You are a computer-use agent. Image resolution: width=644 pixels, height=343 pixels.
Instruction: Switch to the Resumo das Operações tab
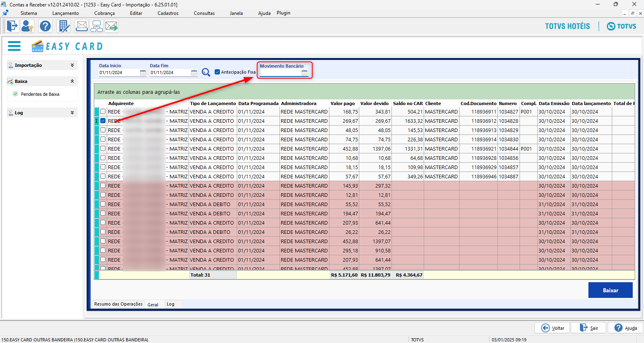118,304
